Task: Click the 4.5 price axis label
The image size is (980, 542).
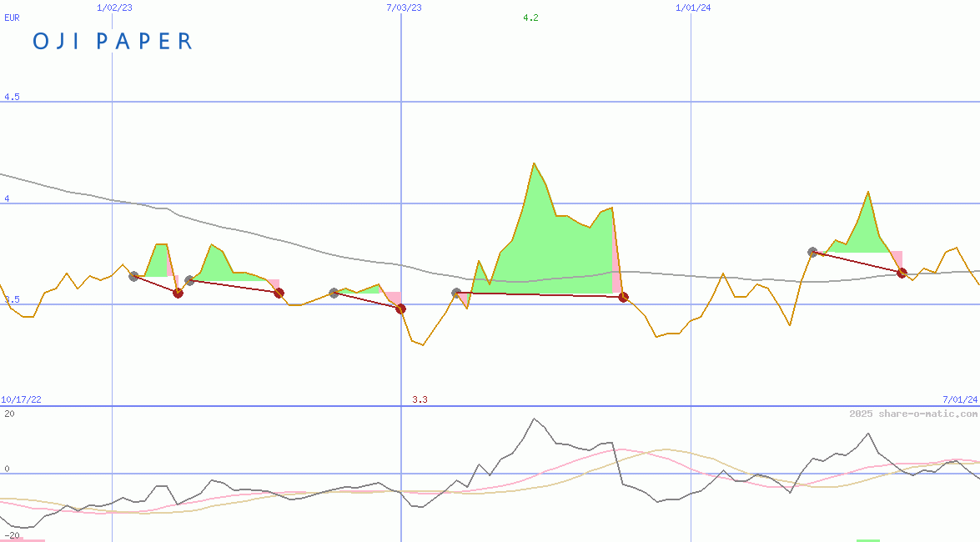Action: point(12,98)
